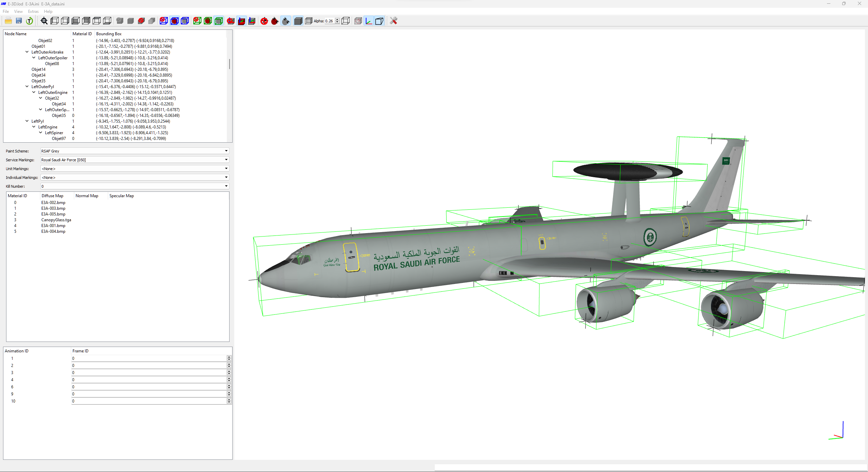Open the Kill Number dropdown
868x472 pixels.
135,186
